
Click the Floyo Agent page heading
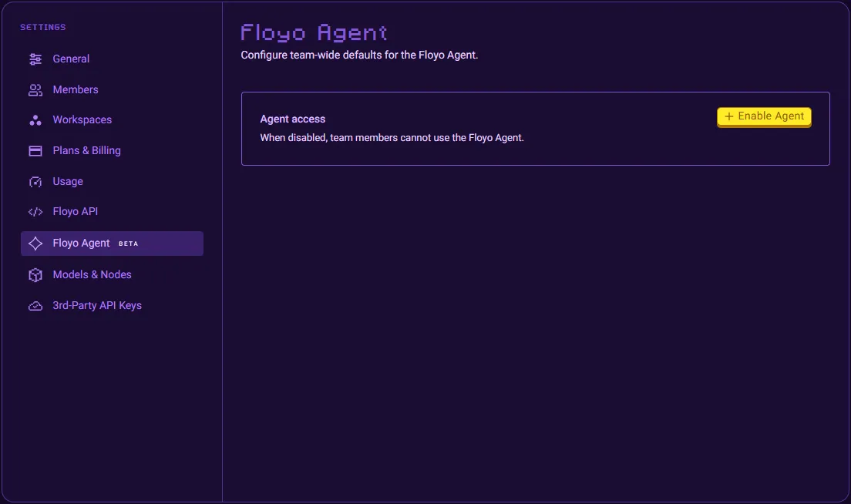(314, 33)
